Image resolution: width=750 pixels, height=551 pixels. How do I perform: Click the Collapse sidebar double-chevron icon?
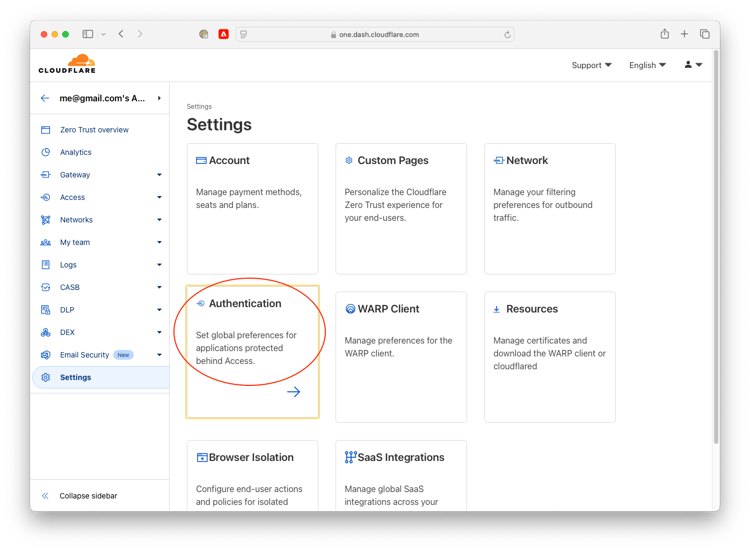pos(45,496)
